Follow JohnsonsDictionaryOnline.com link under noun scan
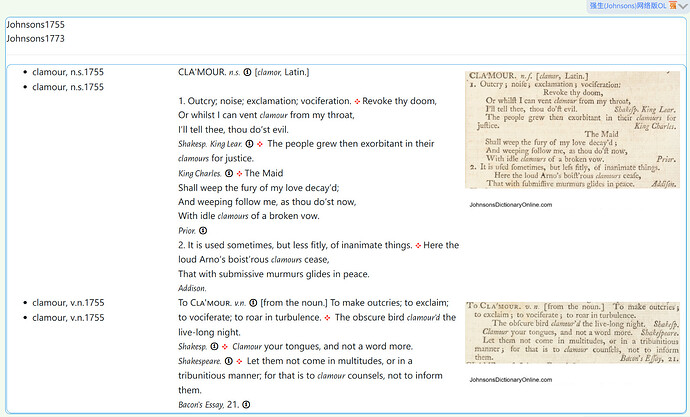The image size is (690, 417). (510, 205)
